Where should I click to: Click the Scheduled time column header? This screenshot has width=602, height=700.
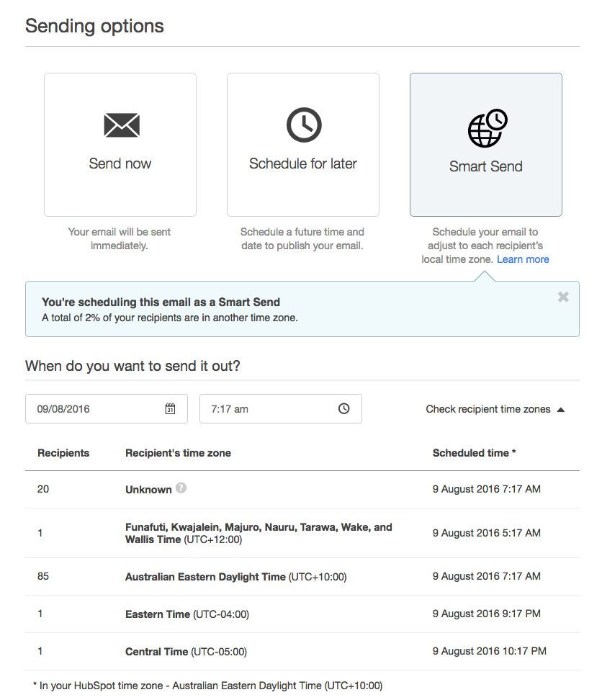tap(474, 453)
